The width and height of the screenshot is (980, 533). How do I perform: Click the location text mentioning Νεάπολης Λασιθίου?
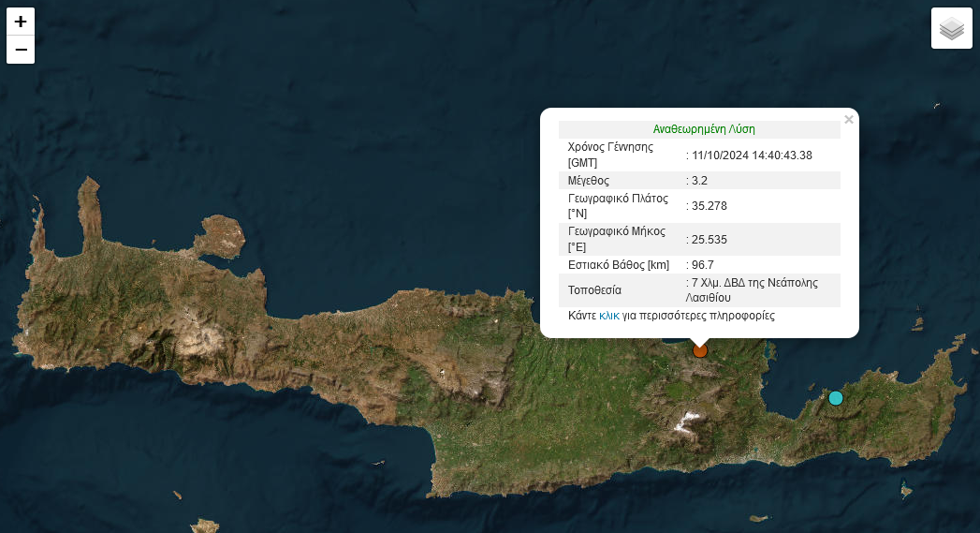click(x=753, y=289)
